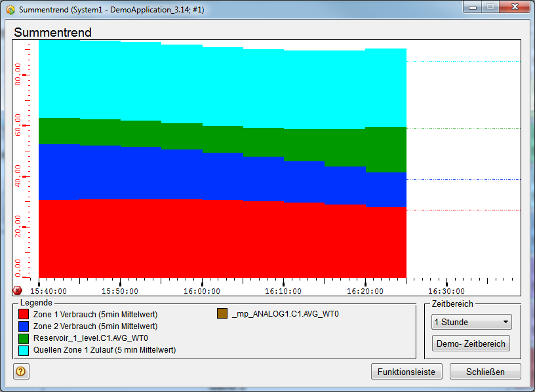Select legend entry 'Reservoir_1_level.C1.AVG_WT0'
The width and height of the screenshot is (535, 392).
tap(90, 338)
